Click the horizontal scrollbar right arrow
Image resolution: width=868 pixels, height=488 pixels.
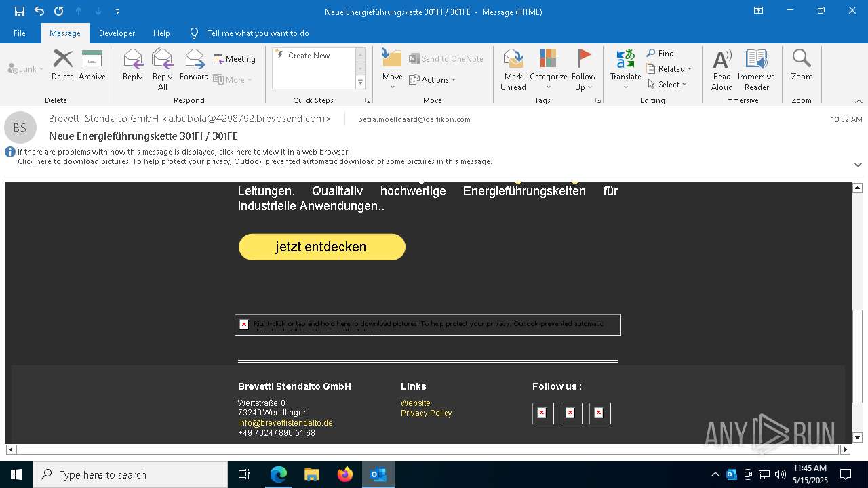tap(845, 449)
